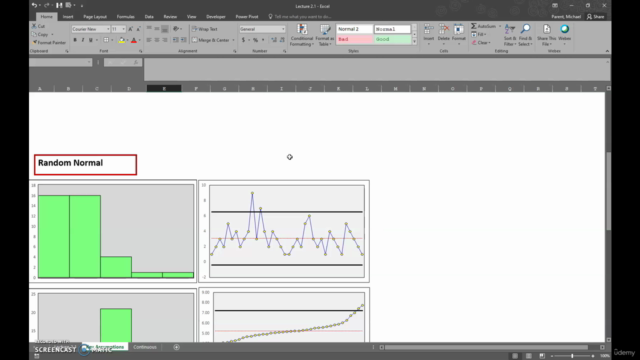Screen dimensions: 640x360
Task: Click the text Orientation icon
Action: click(x=176, y=29)
